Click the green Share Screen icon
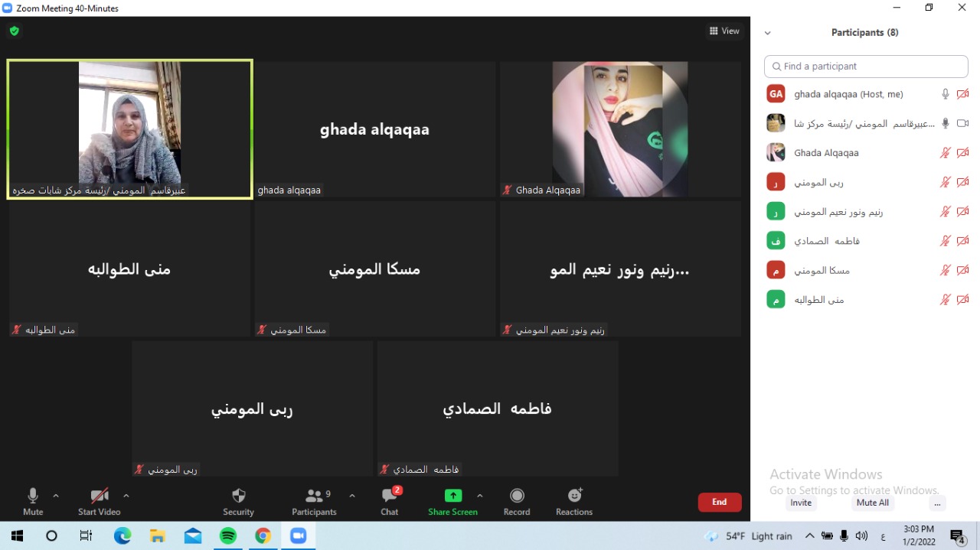 click(x=452, y=496)
